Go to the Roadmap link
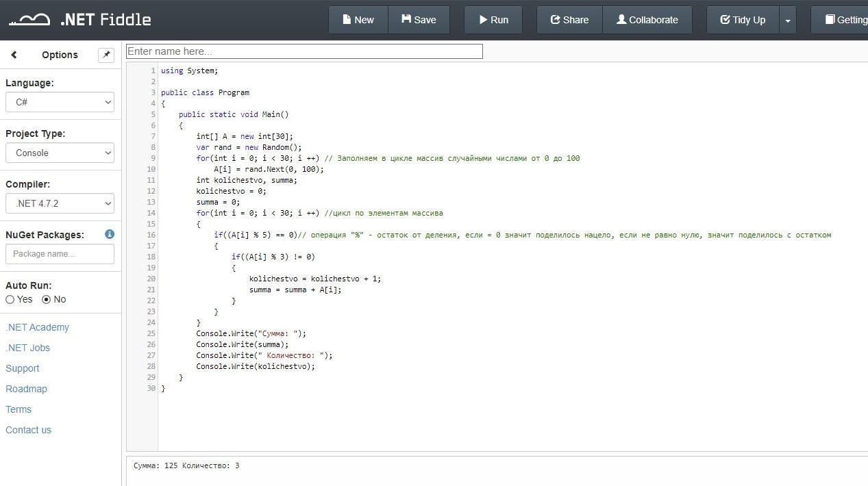 (x=26, y=389)
